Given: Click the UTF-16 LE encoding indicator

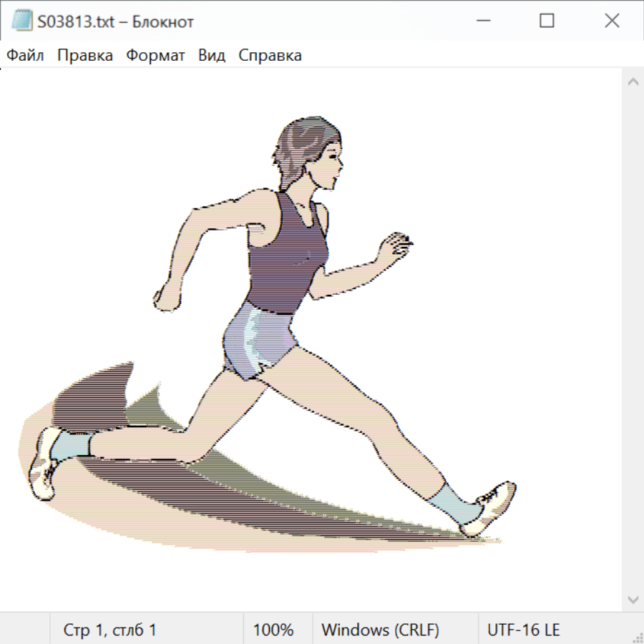Looking at the screenshot, I should [x=523, y=630].
